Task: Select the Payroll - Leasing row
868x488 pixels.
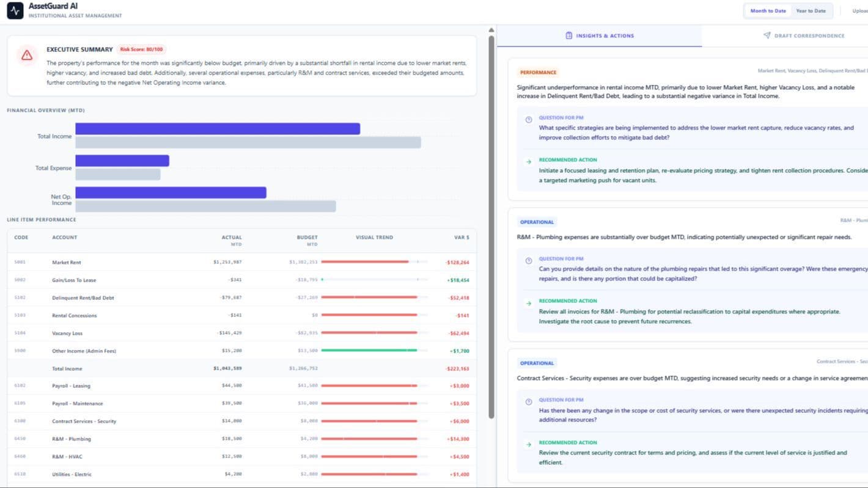Action: [x=242, y=386]
